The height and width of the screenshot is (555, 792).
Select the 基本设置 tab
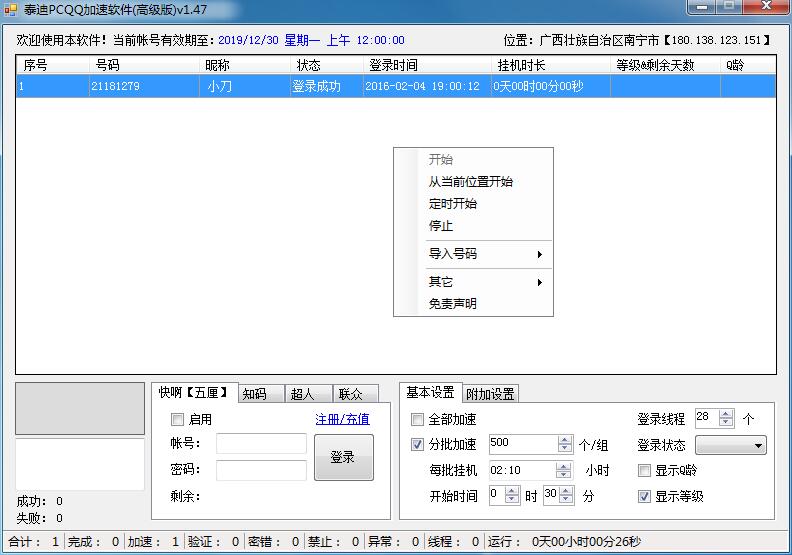430,392
